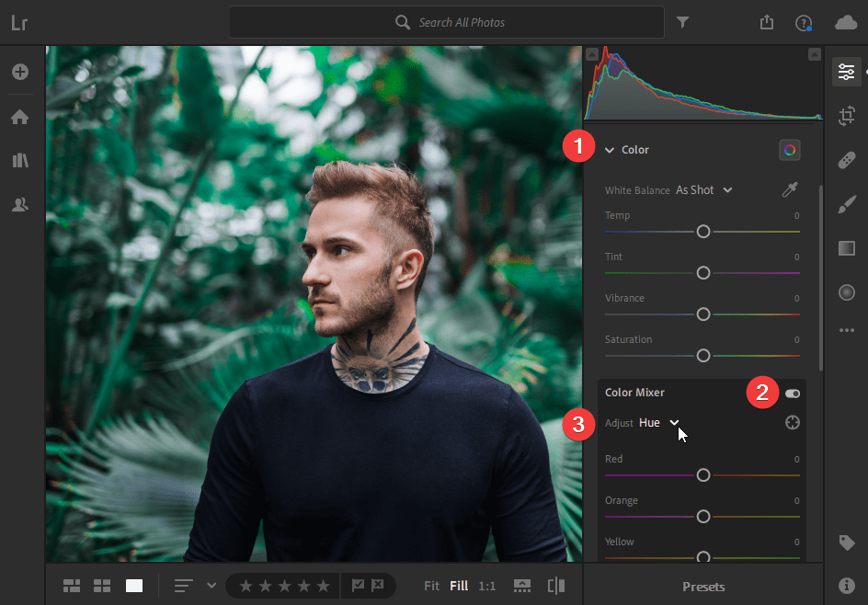Image resolution: width=868 pixels, height=605 pixels.
Task: Select the Linear Gradient tool
Action: [847, 248]
